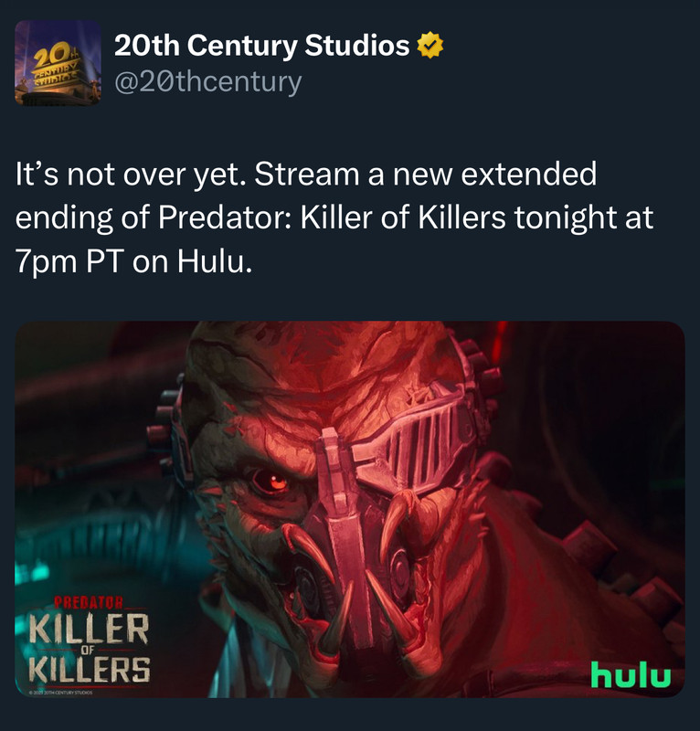Click the word KILLERS in the title logo
The height and width of the screenshot is (731, 700).
(89, 670)
